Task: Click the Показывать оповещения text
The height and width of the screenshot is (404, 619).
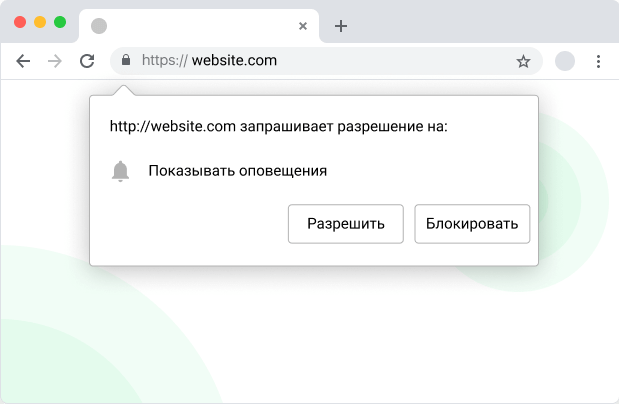Action: tap(238, 171)
